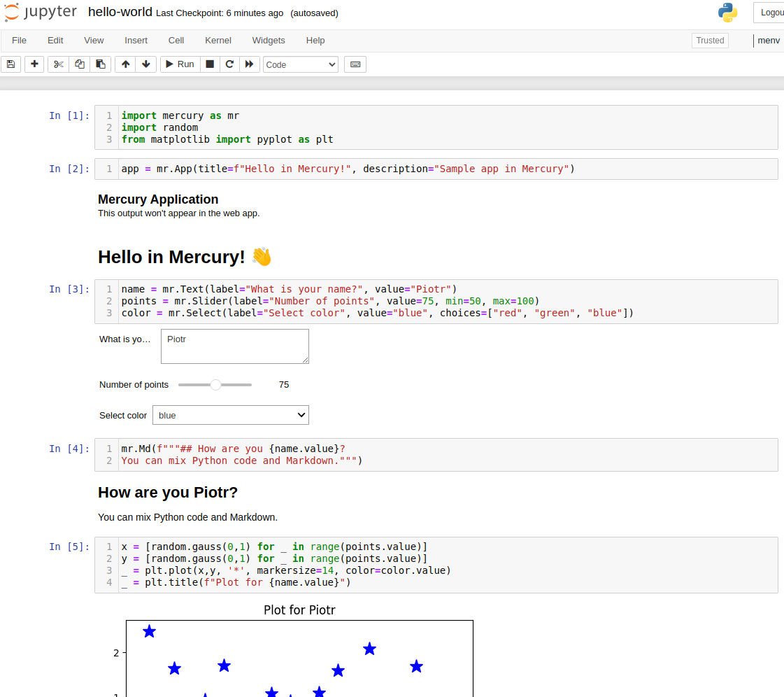
Task: Click inside the name text field showing Piotr
Action: point(234,346)
